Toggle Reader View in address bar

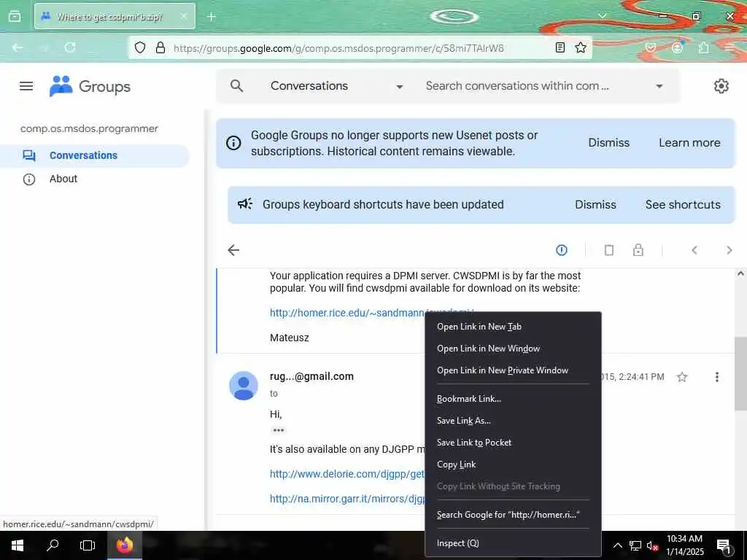[x=560, y=47]
